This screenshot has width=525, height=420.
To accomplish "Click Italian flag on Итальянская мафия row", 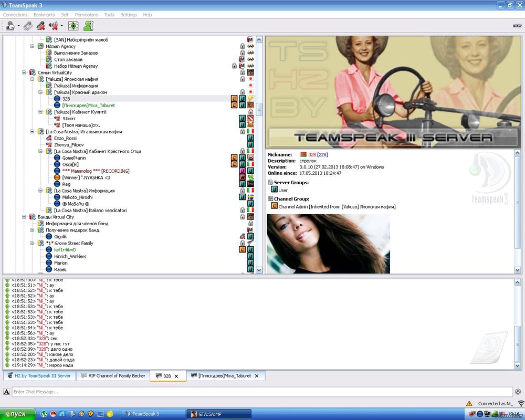I will point(250,132).
